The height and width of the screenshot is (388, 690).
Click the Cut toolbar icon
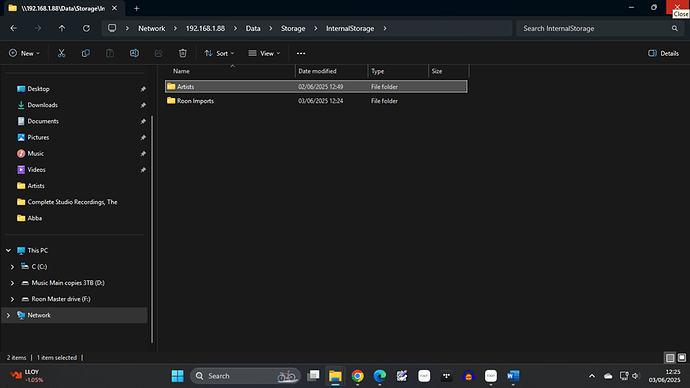pos(62,53)
